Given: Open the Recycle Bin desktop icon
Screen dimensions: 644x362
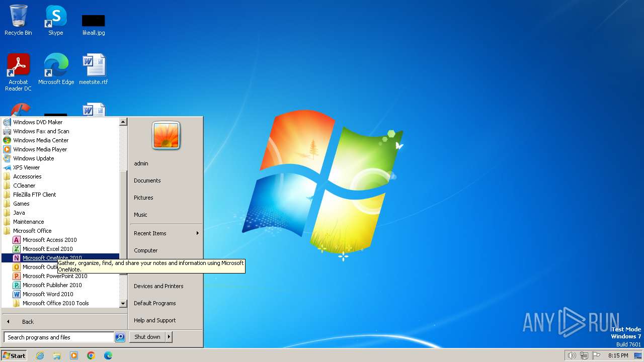Looking at the screenshot, I should 18,20.
